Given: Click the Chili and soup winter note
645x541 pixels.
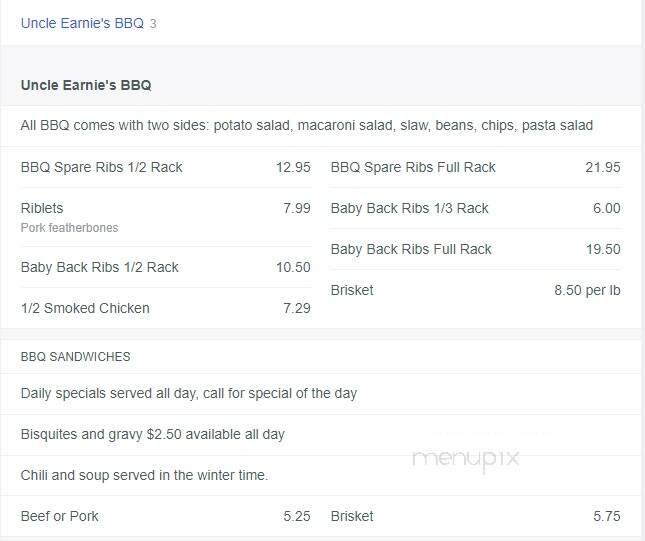Looking at the screenshot, I should click(x=144, y=475).
